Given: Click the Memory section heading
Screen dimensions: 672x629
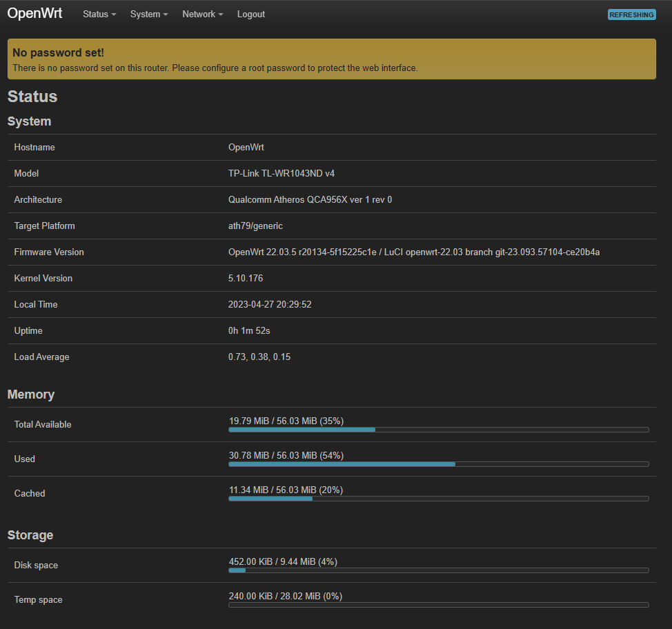Looking at the screenshot, I should pos(31,395).
